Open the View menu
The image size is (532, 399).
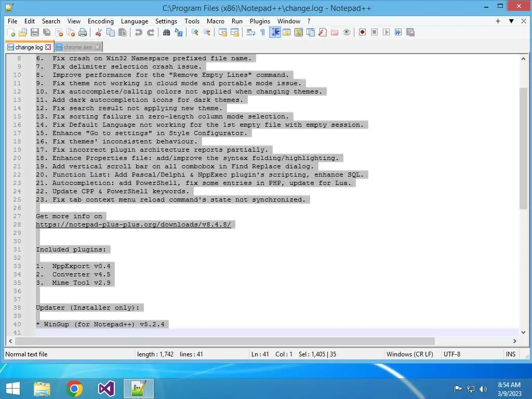(x=74, y=21)
